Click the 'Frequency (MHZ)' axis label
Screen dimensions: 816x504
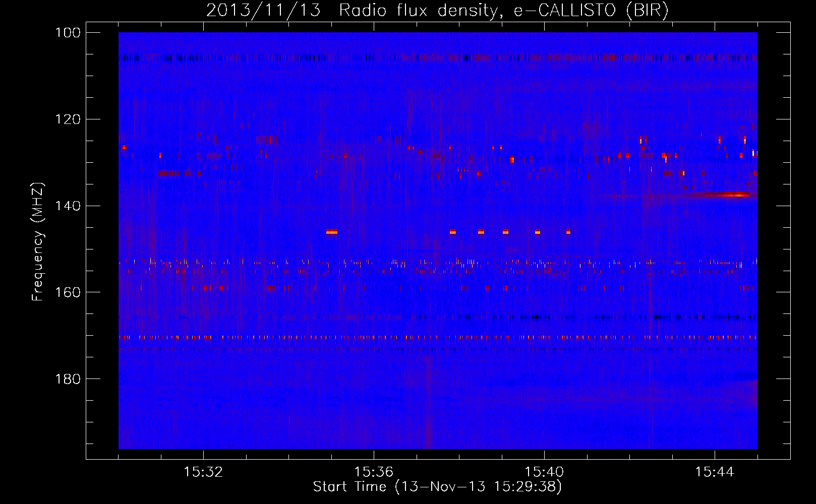pos(38,242)
